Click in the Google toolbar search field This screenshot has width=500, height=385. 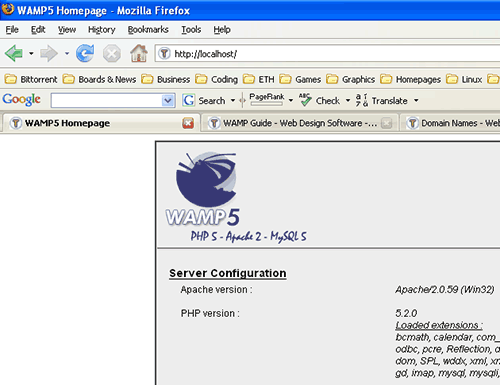click(x=107, y=100)
